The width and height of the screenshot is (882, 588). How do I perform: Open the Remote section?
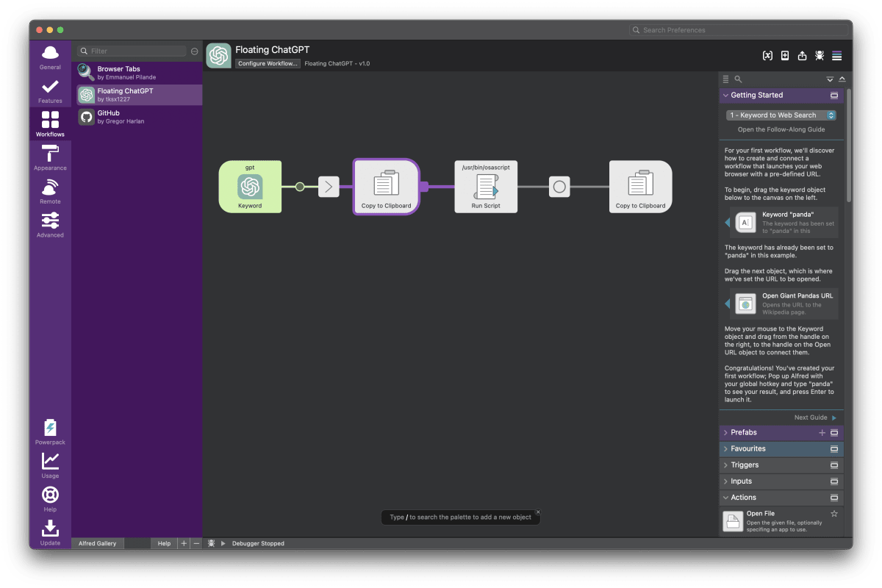click(50, 192)
